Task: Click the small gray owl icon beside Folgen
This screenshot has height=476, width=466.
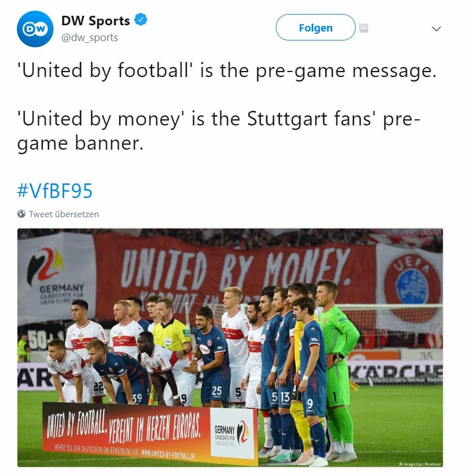Action: (x=364, y=28)
